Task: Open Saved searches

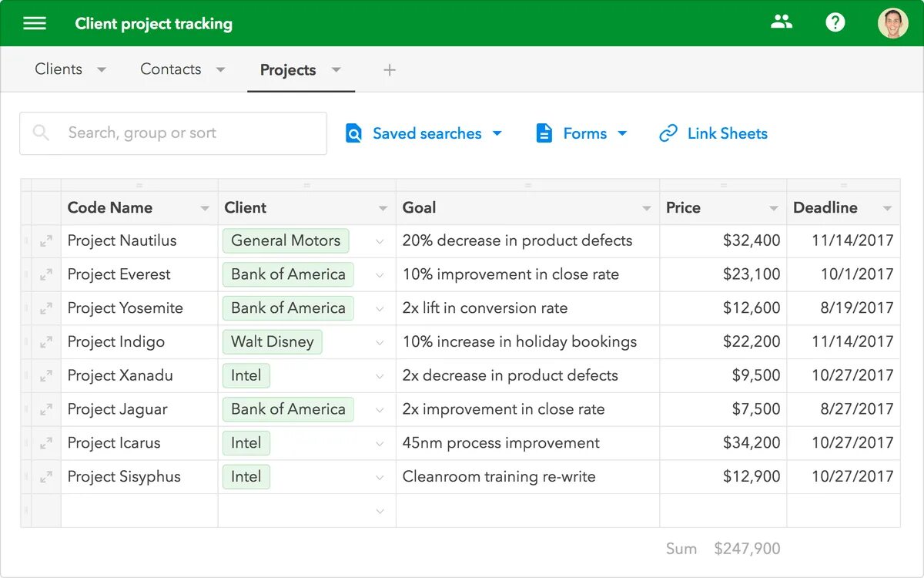Action: pos(428,133)
